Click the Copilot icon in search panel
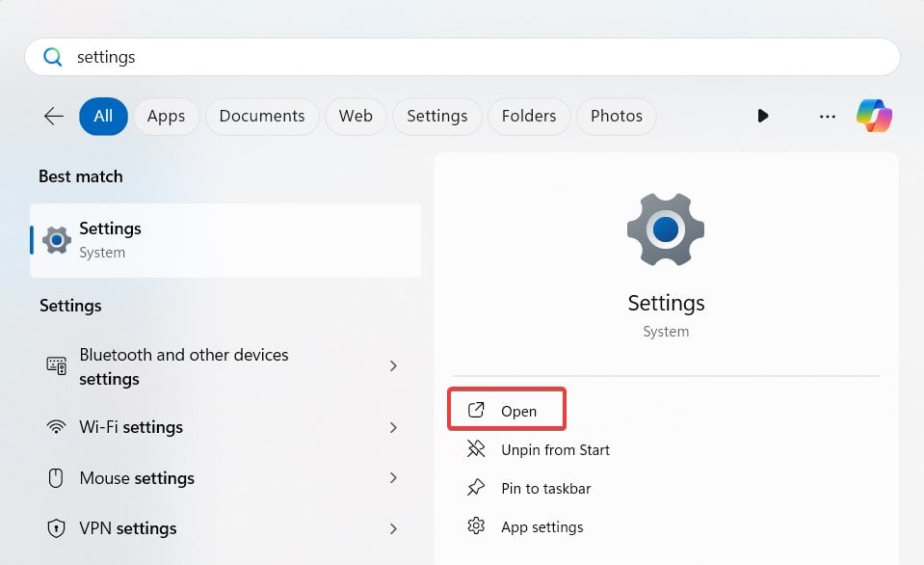Viewport: 924px width, 565px height. coord(874,116)
